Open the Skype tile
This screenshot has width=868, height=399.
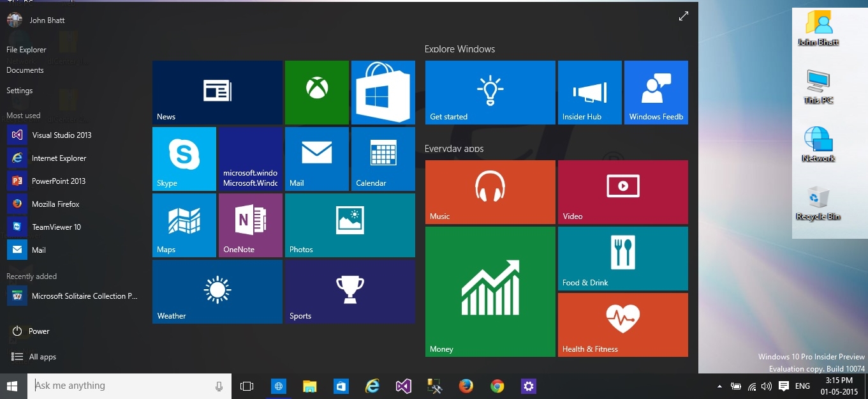point(184,159)
